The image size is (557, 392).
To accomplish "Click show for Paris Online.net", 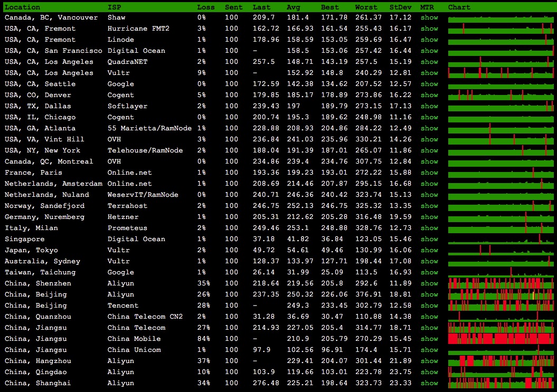I will click(429, 173).
